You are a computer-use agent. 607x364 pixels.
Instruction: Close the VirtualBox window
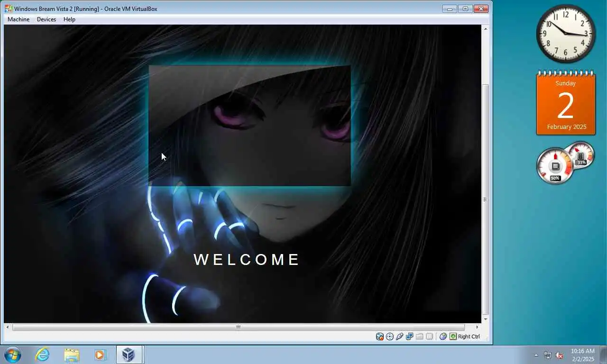pos(481,9)
